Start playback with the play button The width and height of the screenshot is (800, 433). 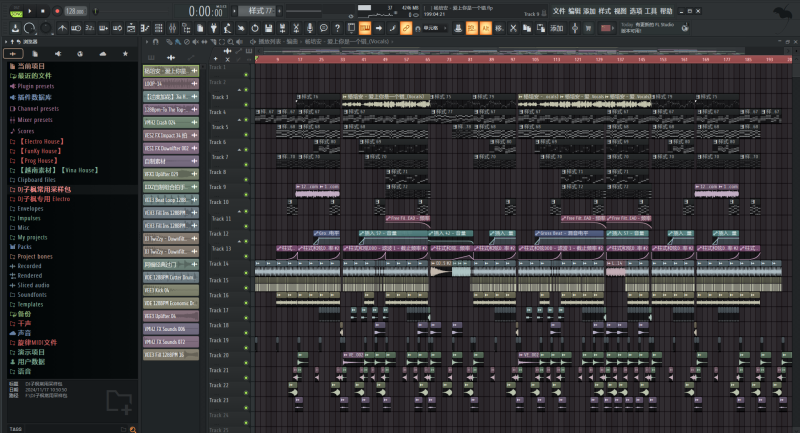click(30, 11)
